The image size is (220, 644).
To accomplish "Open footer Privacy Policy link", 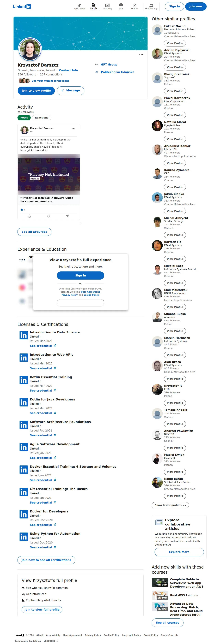I will [x=93, y=635].
